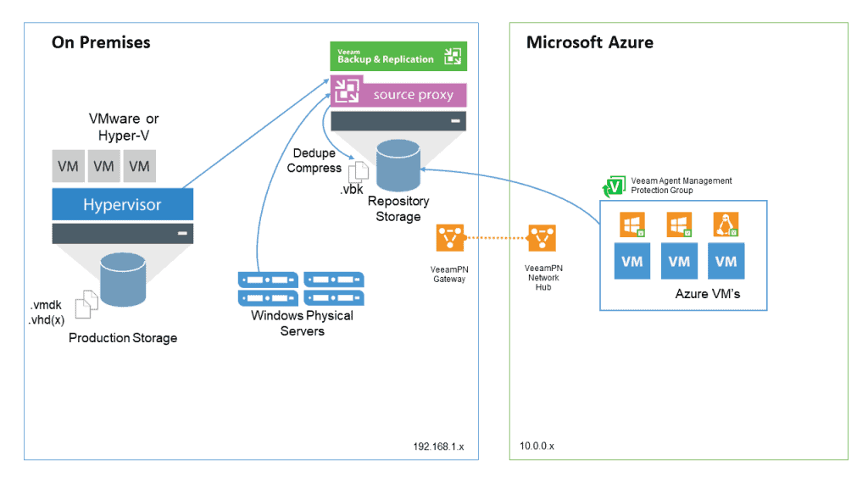
Task: Click the "Windows Physical Servers" label
Action: pyautogui.click(x=303, y=323)
